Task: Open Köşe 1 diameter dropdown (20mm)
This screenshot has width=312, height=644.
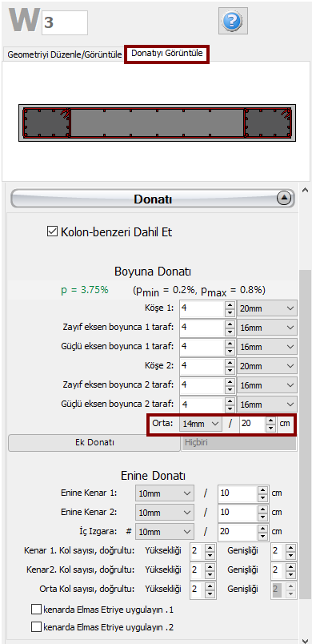Action: point(267,308)
